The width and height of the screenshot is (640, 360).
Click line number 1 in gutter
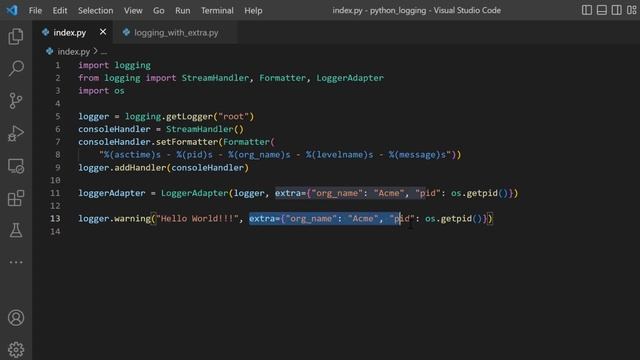coord(58,65)
